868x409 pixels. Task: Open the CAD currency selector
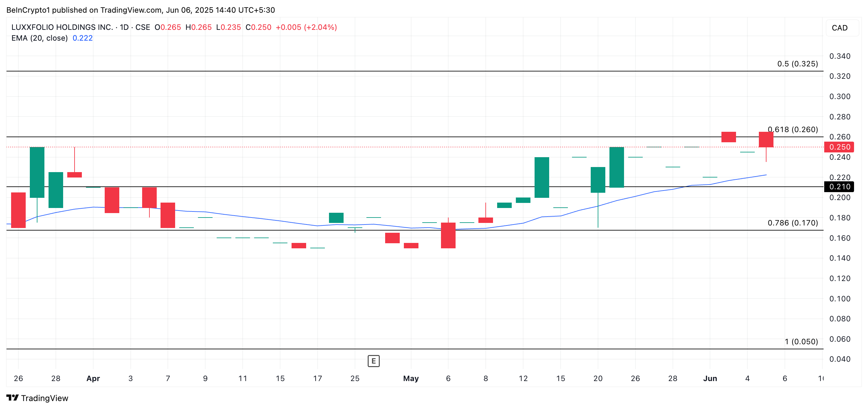(839, 28)
